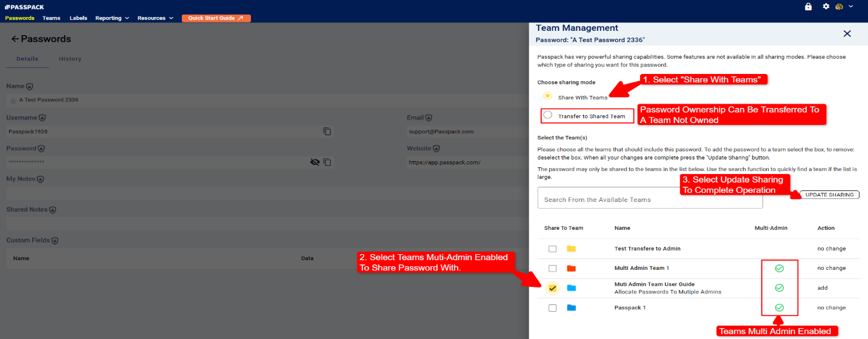Click the star icon beside password name
The height and width of the screenshot is (339, 868).
(13, 100)
